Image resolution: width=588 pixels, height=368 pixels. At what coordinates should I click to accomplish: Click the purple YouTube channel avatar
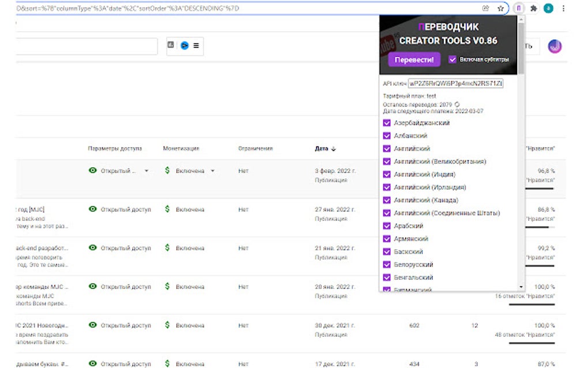point(555,46)
